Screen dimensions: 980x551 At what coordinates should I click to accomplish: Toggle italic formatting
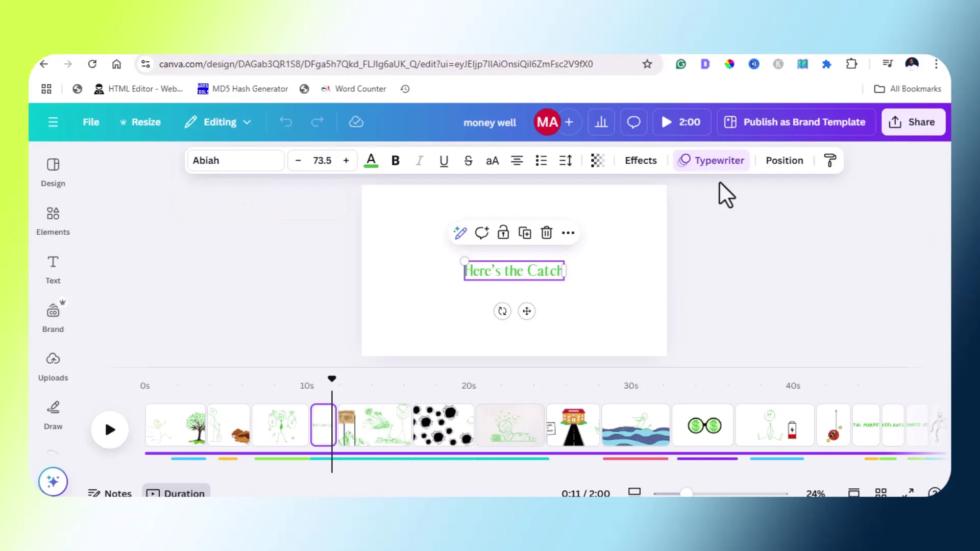[419, 161]
